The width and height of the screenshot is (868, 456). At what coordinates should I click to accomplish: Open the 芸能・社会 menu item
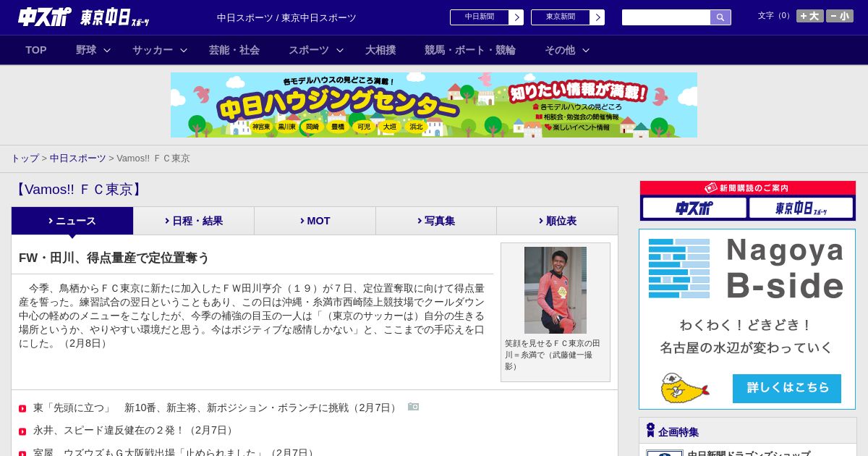(234, 50)
